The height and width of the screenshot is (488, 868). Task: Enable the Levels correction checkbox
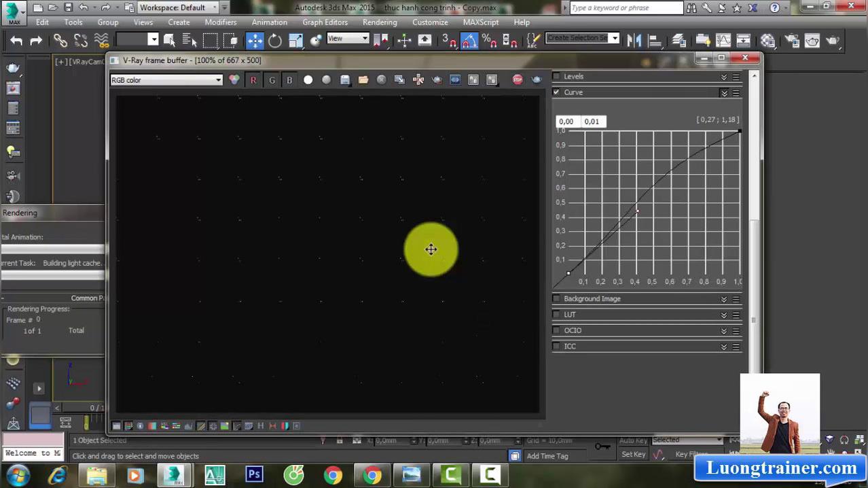coord(557,76)
